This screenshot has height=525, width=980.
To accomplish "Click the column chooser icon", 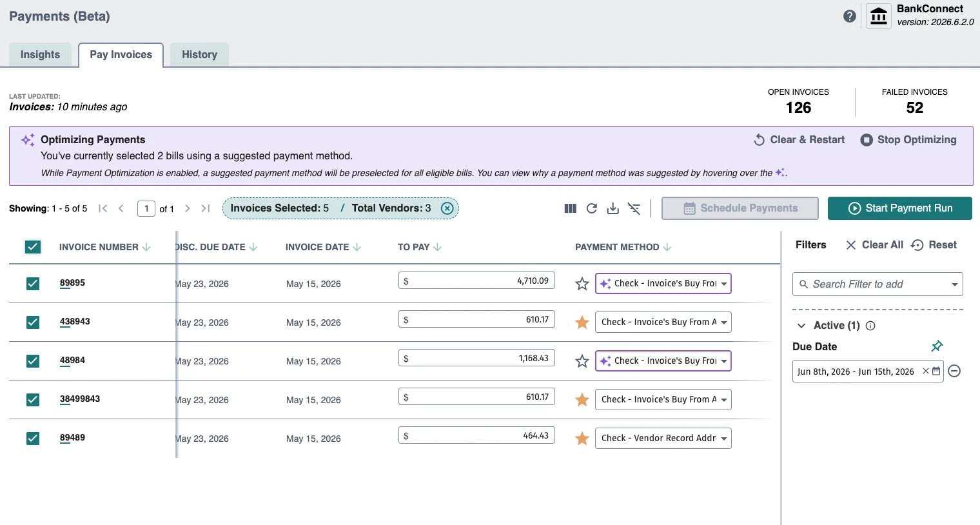I will coord(570,208).
